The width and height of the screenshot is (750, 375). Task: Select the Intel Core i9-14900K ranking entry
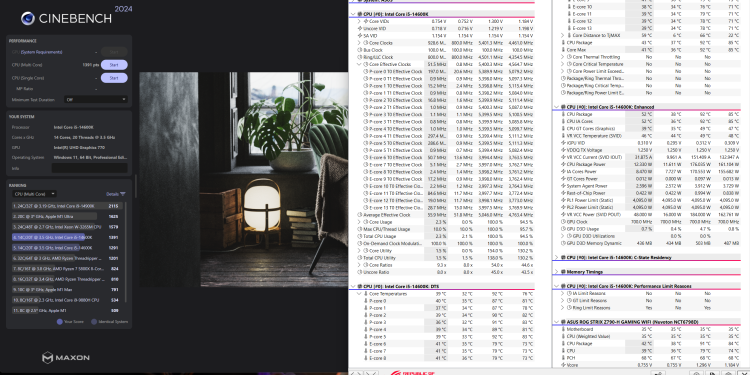[67, 206]
